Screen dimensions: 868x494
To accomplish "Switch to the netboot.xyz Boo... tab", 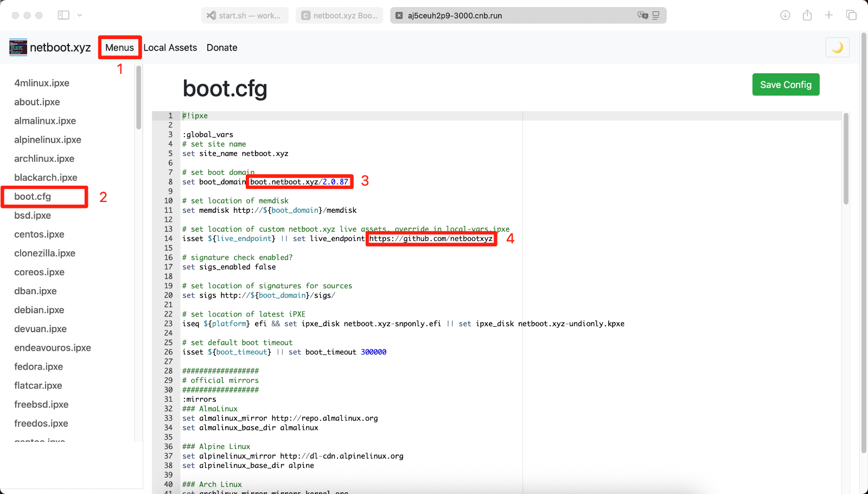I will (340, 16).
